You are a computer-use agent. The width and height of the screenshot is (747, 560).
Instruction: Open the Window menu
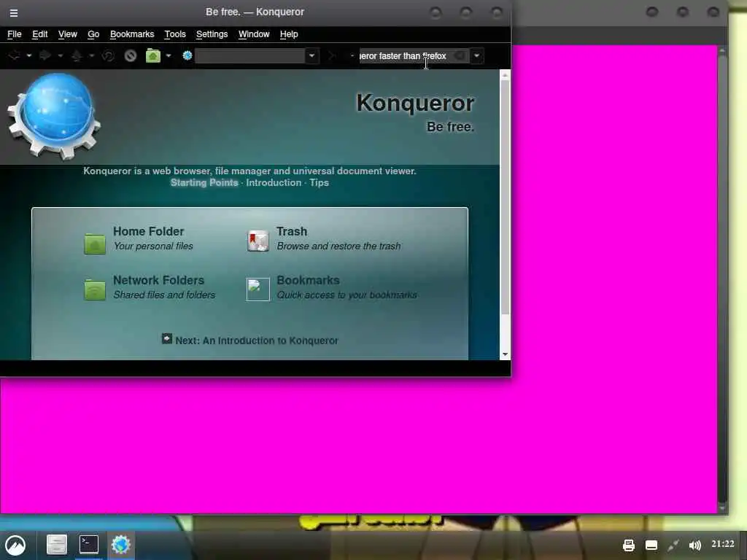coord(254,34)
